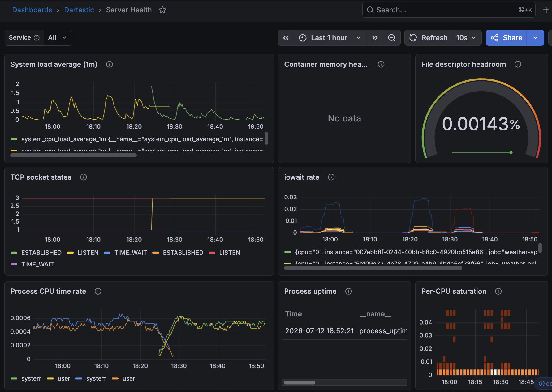Screen dimensions: 552x392
Task: Open System load average (1m) panel title
Action: (x=54, y=64)
